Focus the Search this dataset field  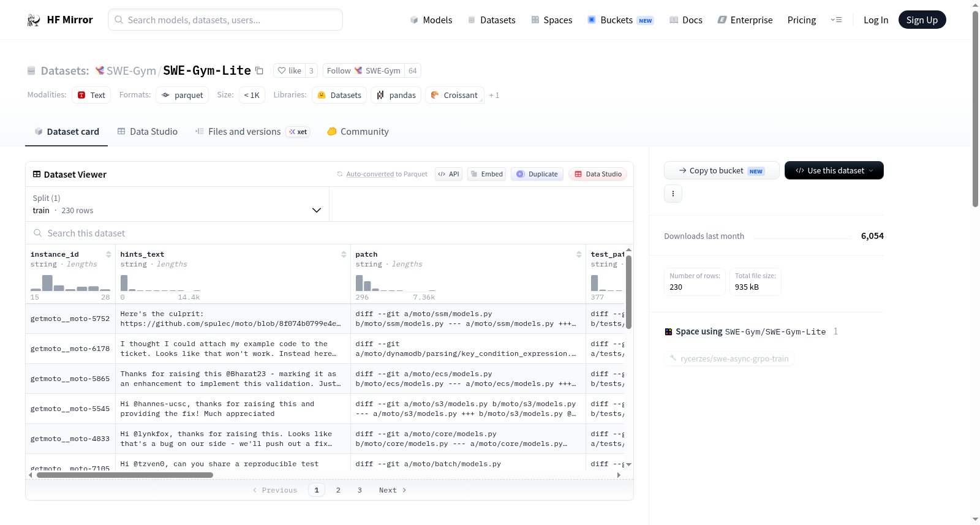[330, 233]
